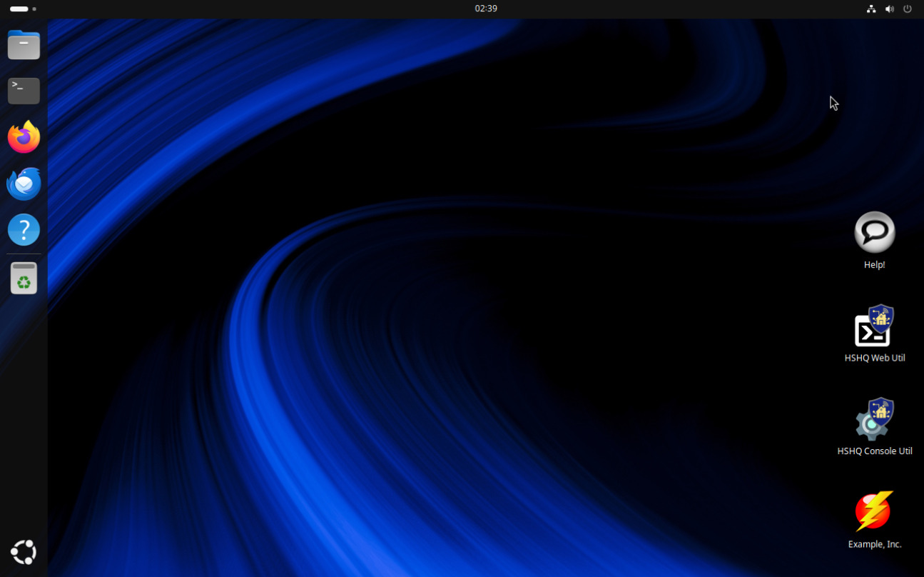Click the "HSHQ Web Util" text label

tap(874, 358)
